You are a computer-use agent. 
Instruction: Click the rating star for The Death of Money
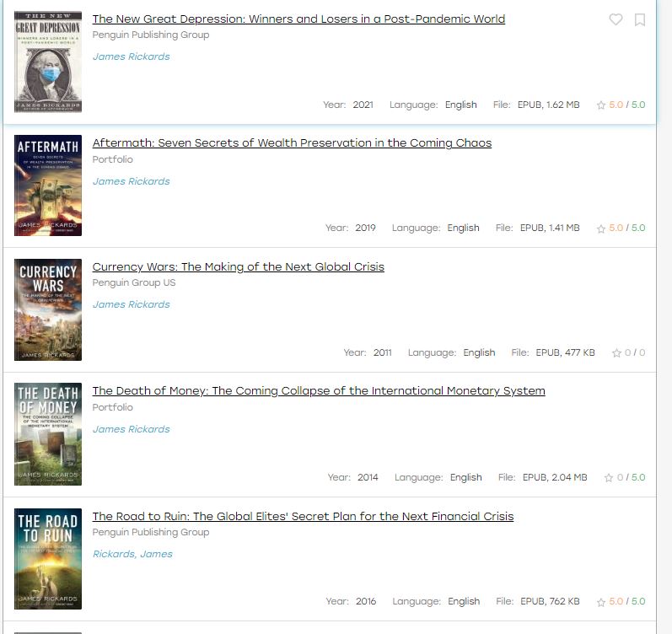(x=609, y=477)
